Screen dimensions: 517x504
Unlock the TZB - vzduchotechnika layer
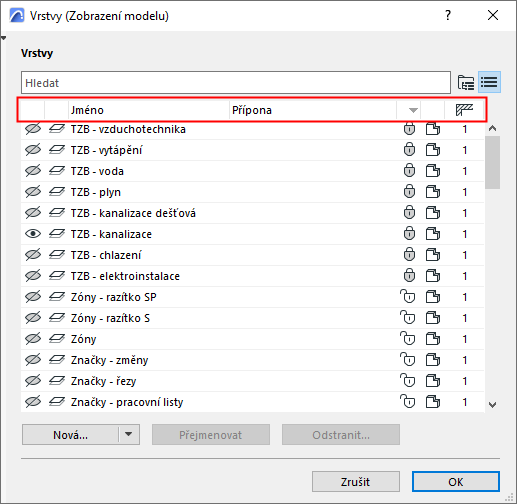click(x=409, y=129)
